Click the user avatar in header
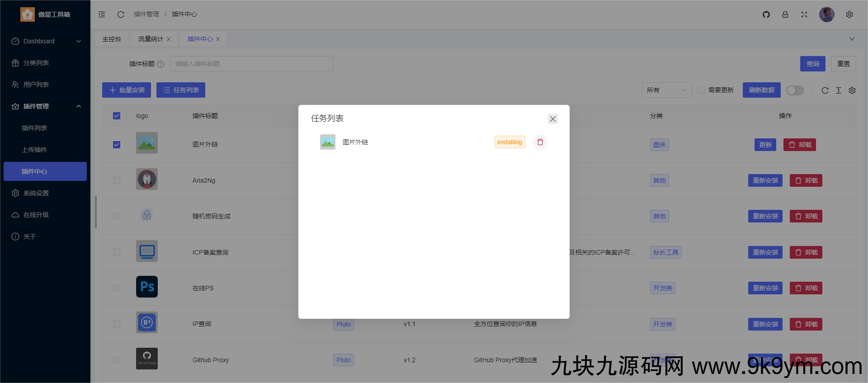This screenshot has height=383, width=868. tap(826, 14)
